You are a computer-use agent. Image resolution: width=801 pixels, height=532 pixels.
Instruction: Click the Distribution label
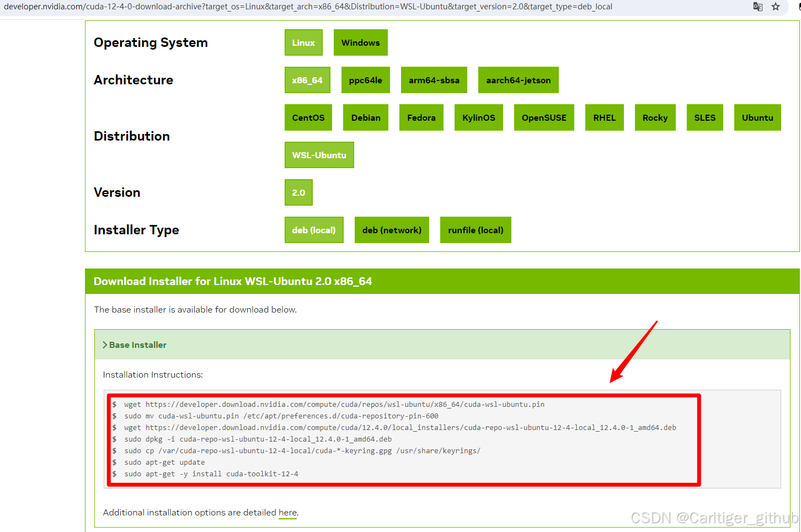(132, 136)
